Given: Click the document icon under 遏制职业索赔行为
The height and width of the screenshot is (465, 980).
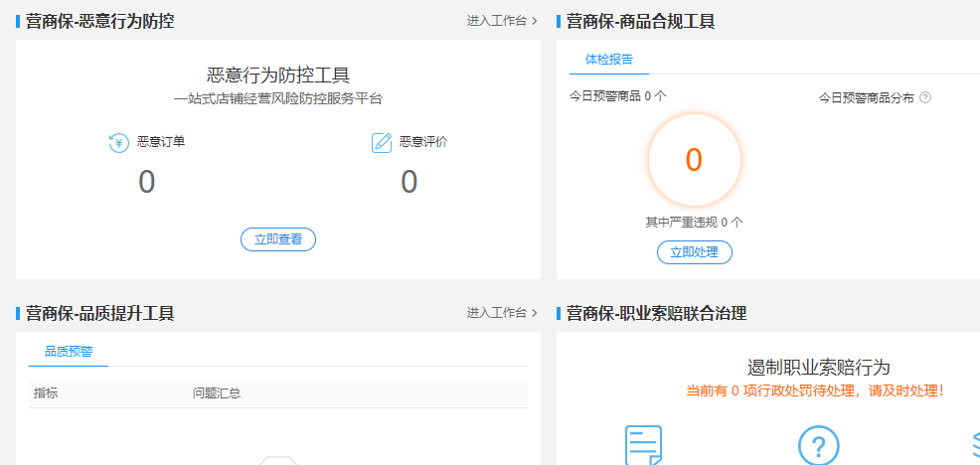Looking at the screenshot, I should 644,445.
